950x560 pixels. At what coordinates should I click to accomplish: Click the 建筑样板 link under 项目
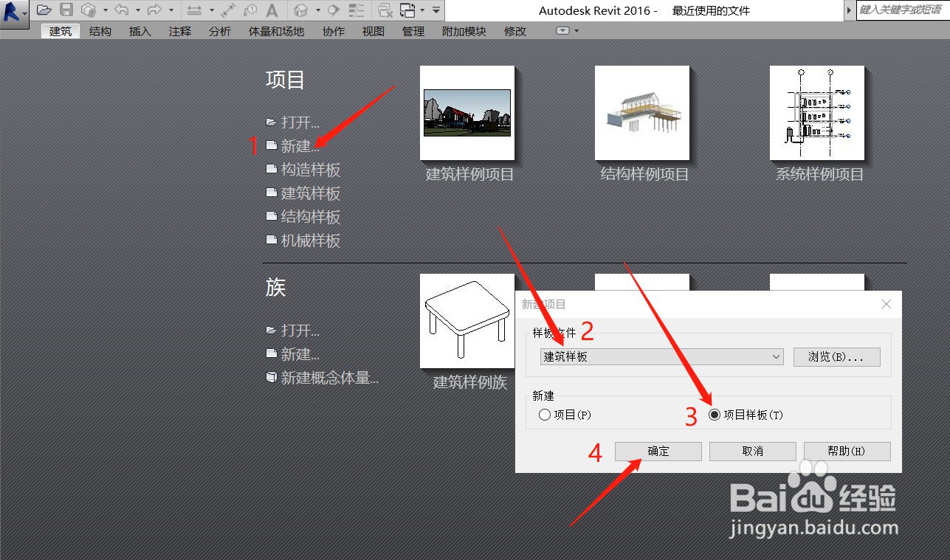[311, 193]
